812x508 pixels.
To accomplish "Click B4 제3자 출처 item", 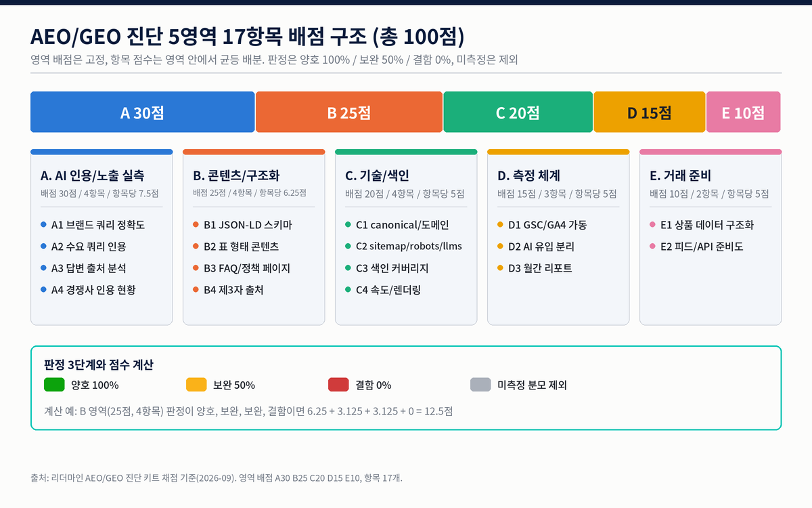I will click(228, 290).
